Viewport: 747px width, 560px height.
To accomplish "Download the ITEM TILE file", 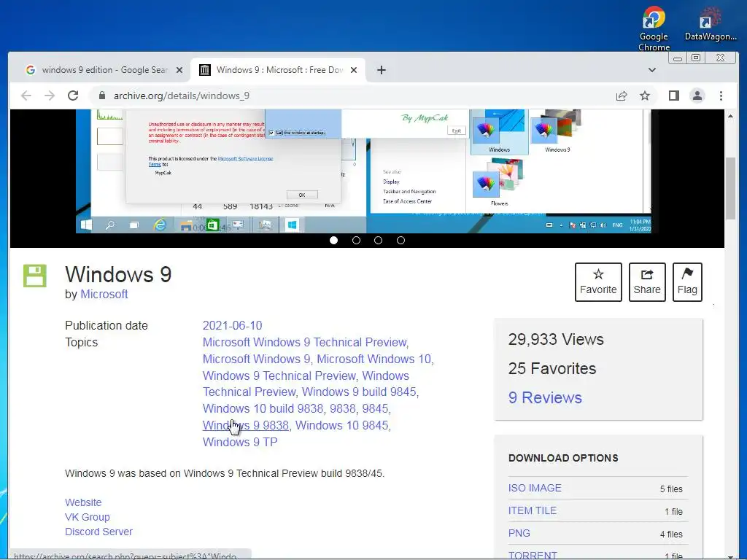I will click(x=532, y=510).
